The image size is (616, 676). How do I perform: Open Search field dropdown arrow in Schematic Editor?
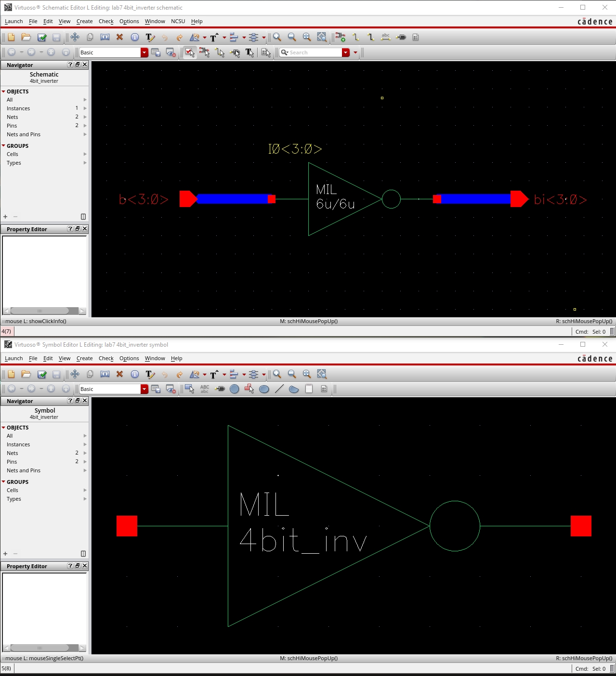[346, 52]
